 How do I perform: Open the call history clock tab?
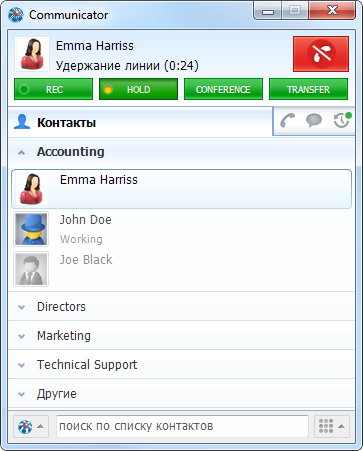click(342, 120)
